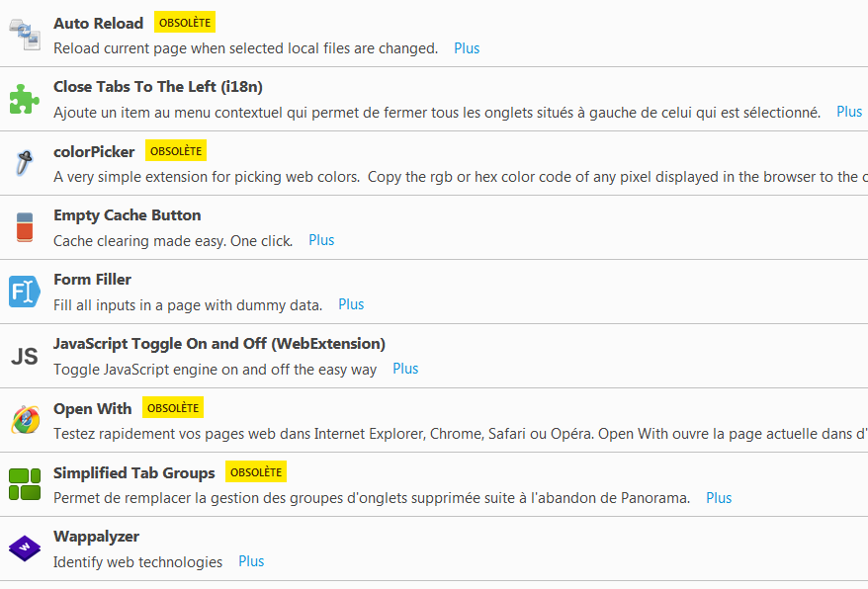The width and height of the screenshot is (868, 589).
Task: Click the green puzzle piece icon
Action: (25, 99)
